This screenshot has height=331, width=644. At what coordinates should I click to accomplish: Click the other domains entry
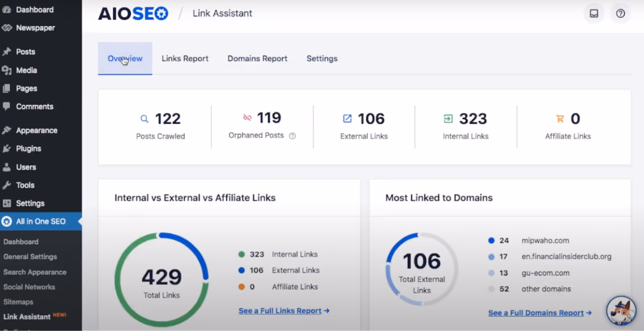546,289
